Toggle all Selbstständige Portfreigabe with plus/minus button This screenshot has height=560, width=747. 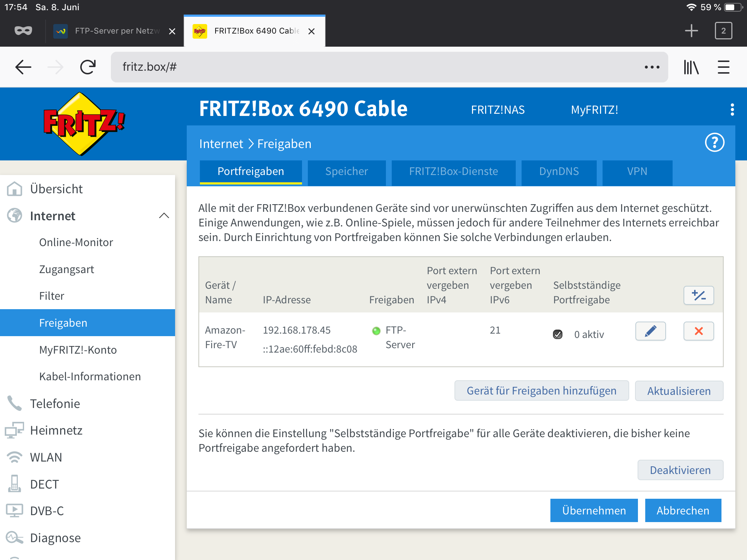(x=698, y=295)
